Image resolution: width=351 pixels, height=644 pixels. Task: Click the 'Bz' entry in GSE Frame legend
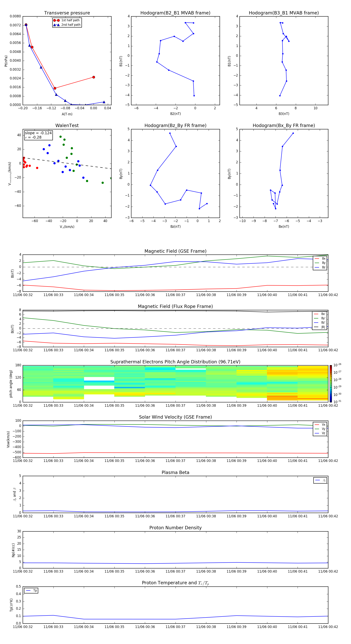point(320,267)
